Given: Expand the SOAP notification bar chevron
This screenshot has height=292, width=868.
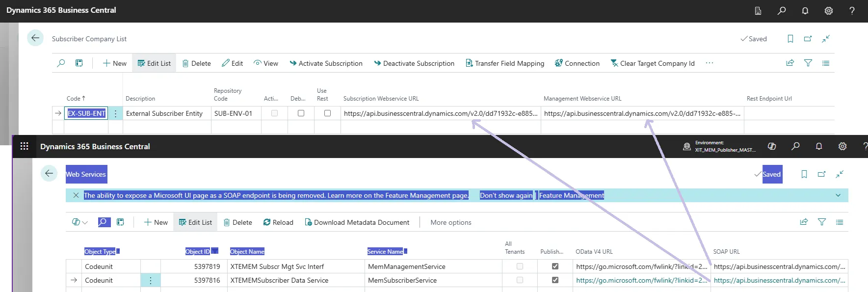Looking at the screenshot, I should click(x=838, y=195).
